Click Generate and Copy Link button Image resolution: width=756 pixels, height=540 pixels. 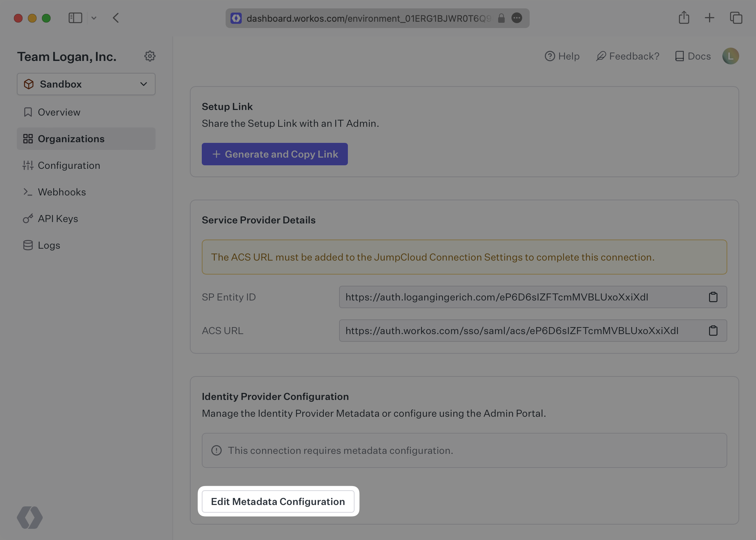tap(275, 154)
